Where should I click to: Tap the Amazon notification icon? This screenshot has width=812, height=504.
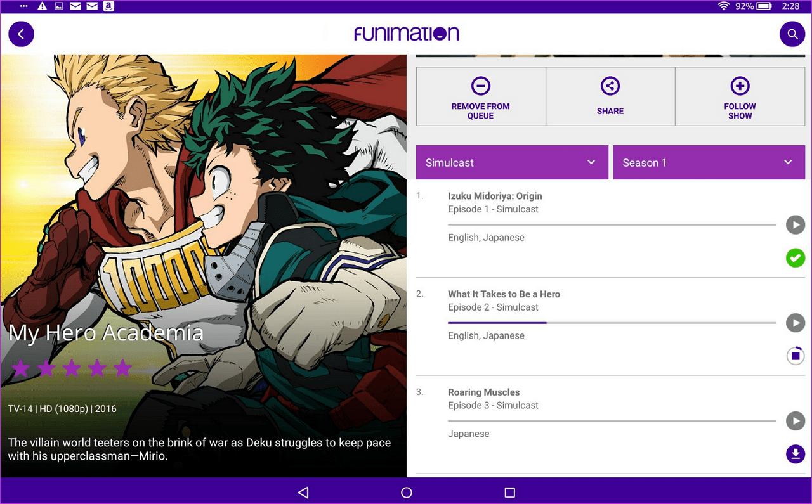tap(108, 6)
